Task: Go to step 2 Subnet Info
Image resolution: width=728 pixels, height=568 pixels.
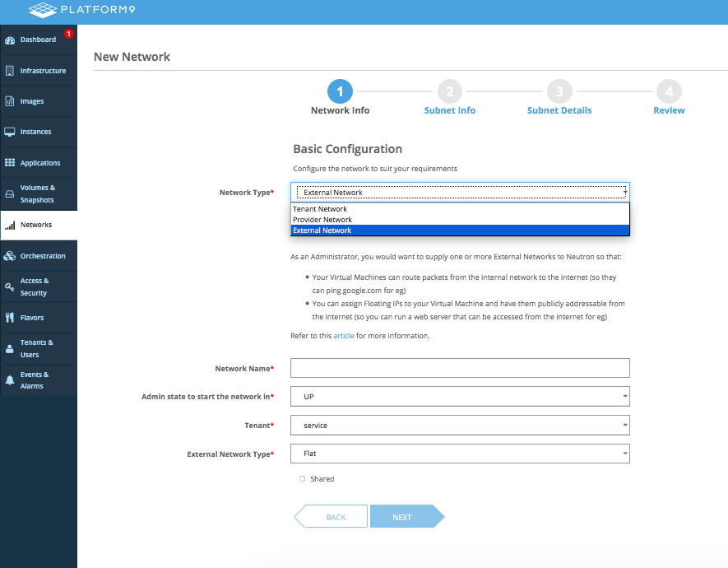Action: [x=449, y=92]
